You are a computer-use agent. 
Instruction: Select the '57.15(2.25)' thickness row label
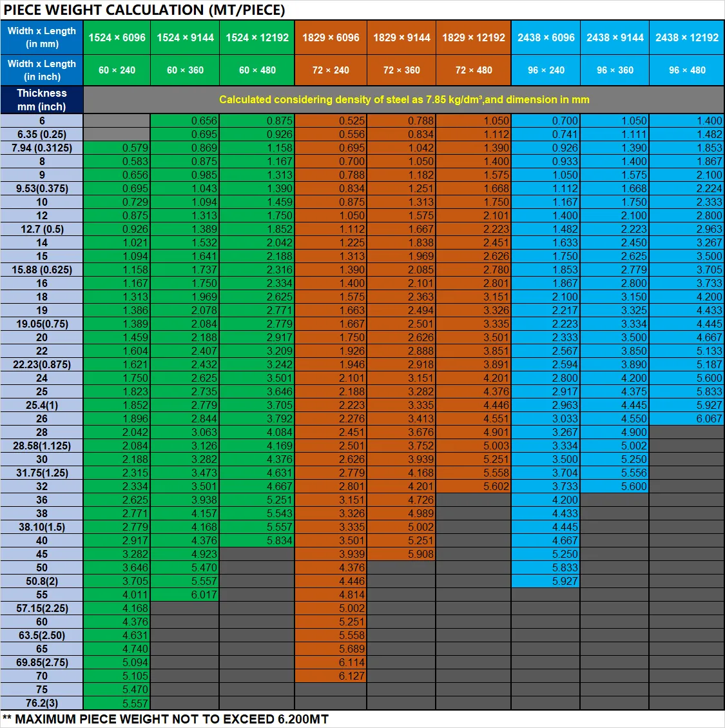click(x=42, y=608)
